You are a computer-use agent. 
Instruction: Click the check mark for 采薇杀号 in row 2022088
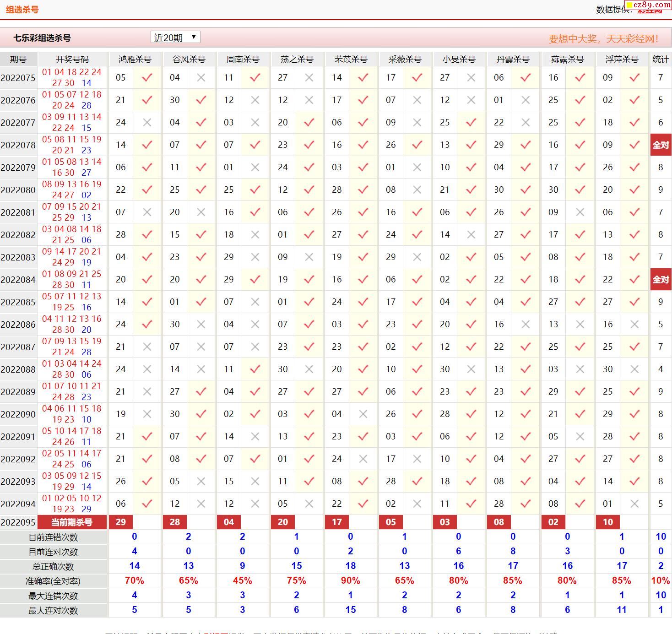click(x=417, y=369)
